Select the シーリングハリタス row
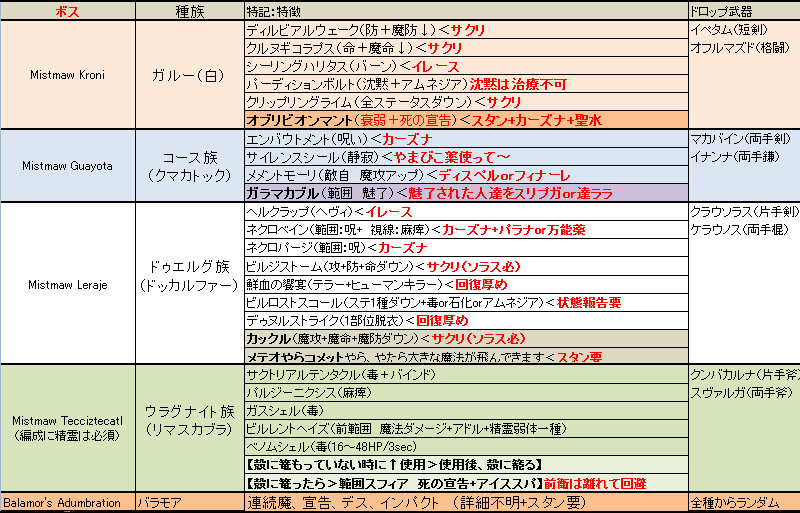800x513 pixels. (x=466, y=66)
